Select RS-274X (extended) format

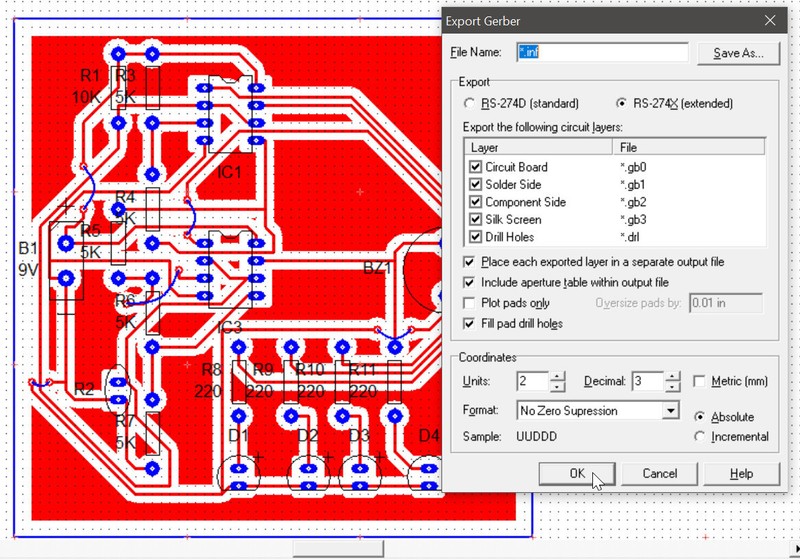coord(674,104)
